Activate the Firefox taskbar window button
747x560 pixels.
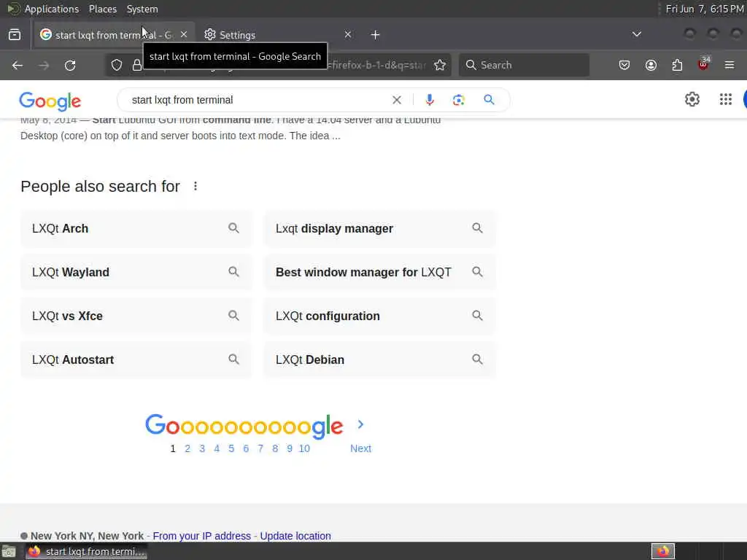(86, 551)
